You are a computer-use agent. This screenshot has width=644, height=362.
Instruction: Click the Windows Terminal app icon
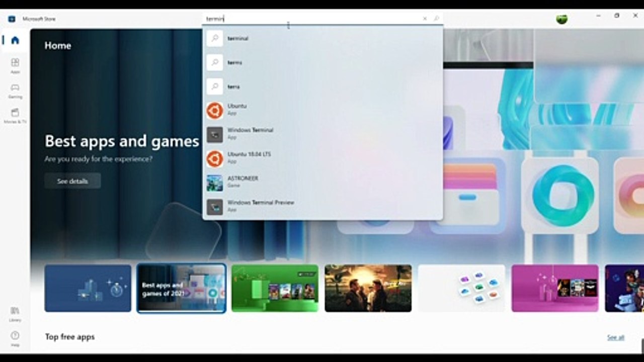215,135
